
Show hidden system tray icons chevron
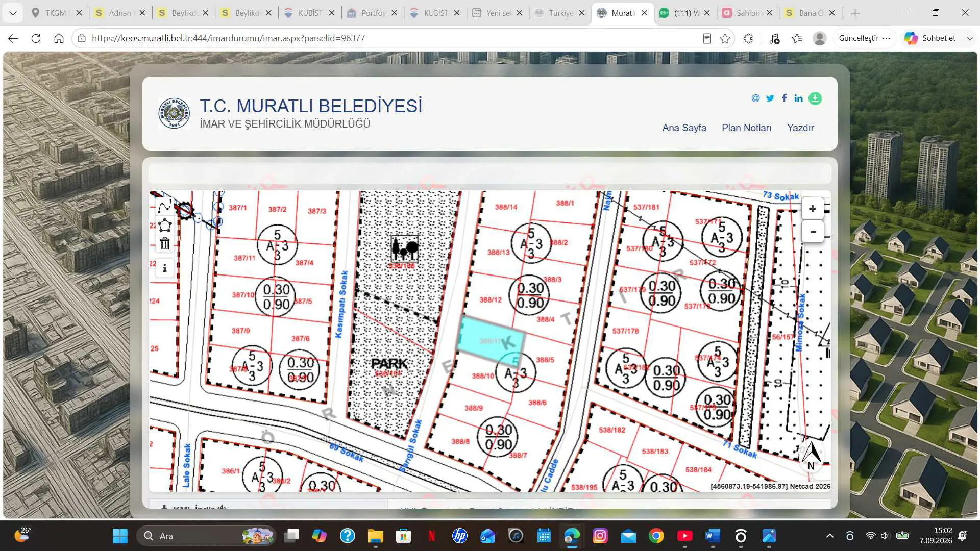click(x=830, y=536)
